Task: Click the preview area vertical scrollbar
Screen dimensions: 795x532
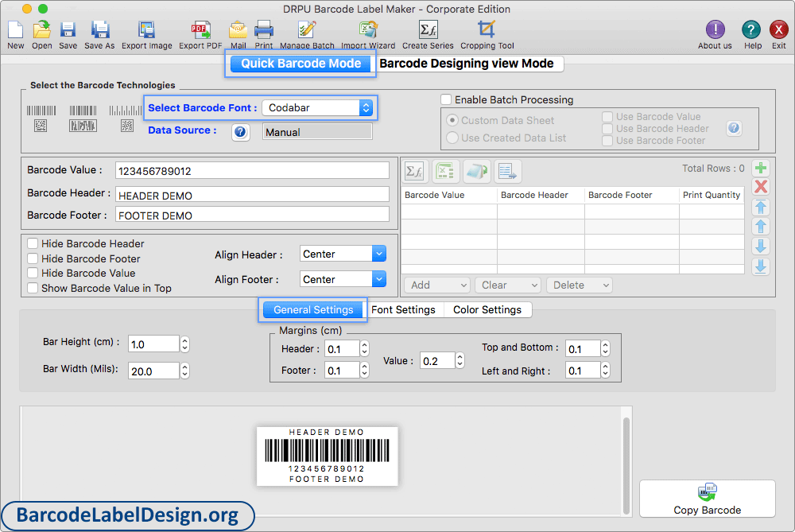Action: pyautogui.click(x=626, y=465)
